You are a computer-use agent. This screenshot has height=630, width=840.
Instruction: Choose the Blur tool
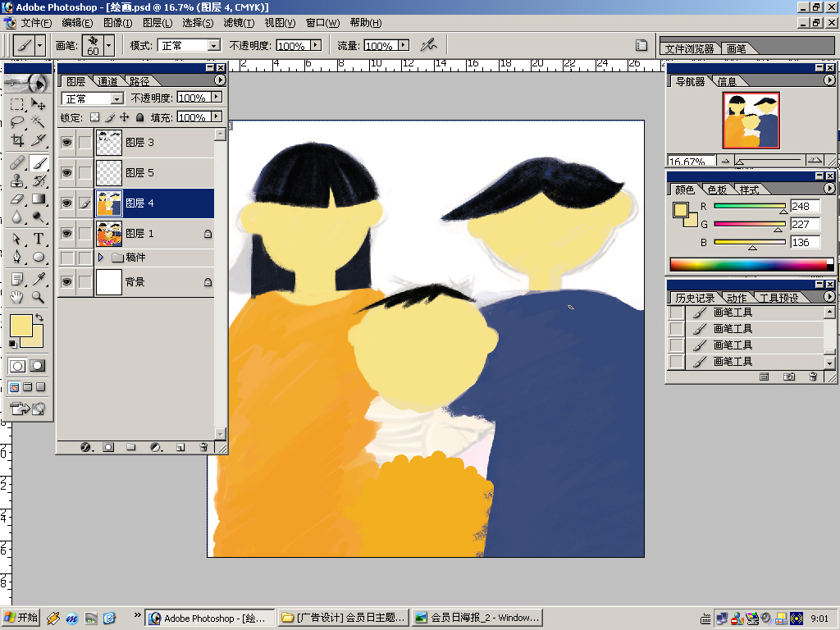(17, 217)
